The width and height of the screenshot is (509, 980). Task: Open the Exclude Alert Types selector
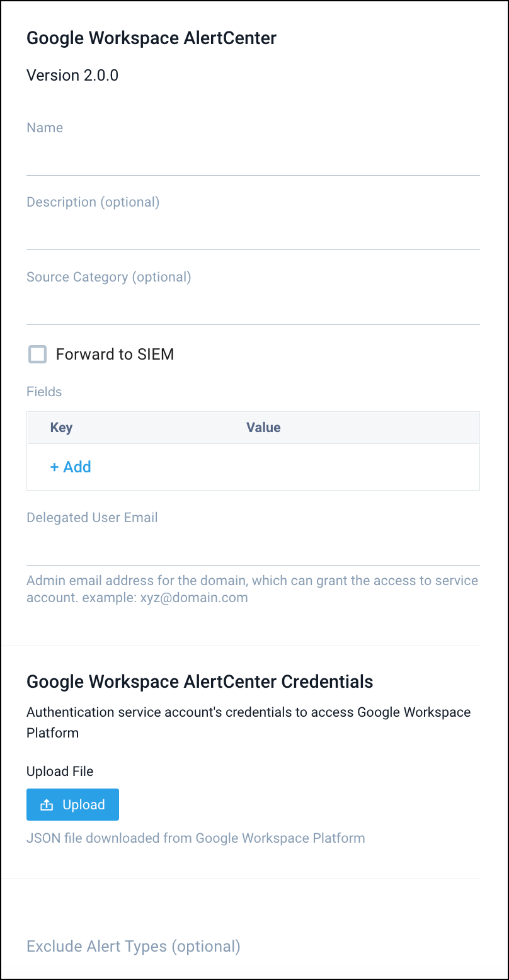[133, 946]
